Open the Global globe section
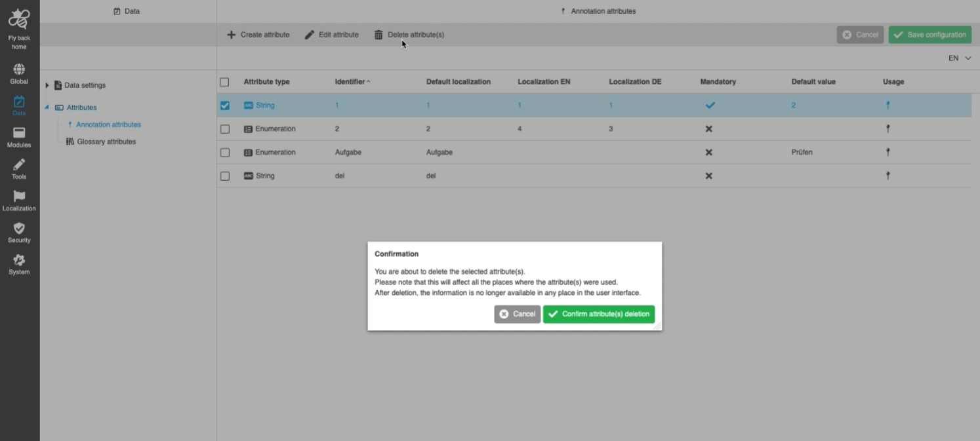 [x=19, y=73]
